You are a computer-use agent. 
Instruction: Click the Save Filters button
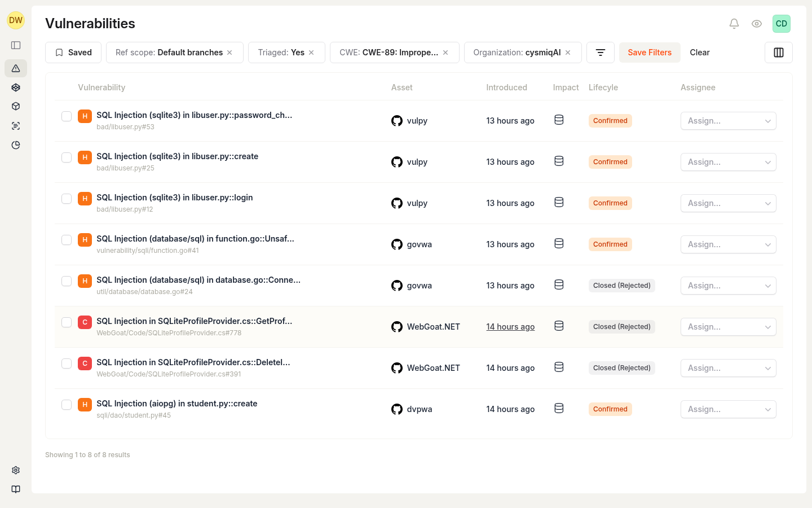coord(650,52)
